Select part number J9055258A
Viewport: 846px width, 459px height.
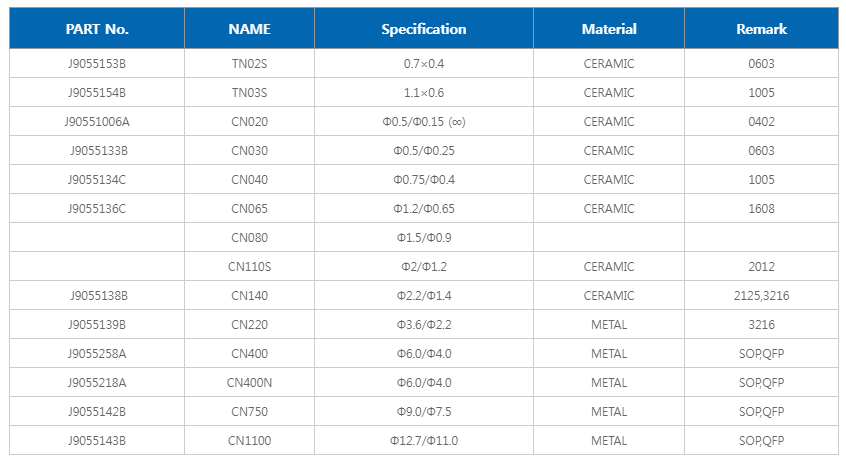coord(97,354)
